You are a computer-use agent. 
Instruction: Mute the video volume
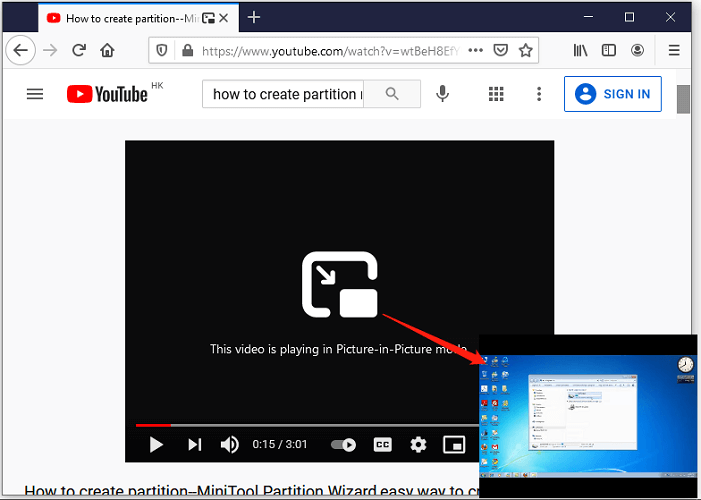[230, 445]
